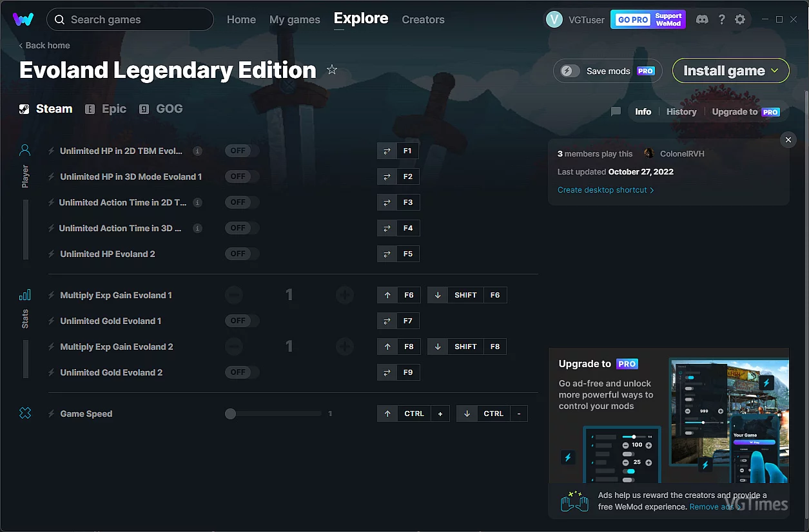The width and height of the screenshot is (809, 532).
Task: Click the ColonelRVH creator avatar
Action: tap(648, 154)
